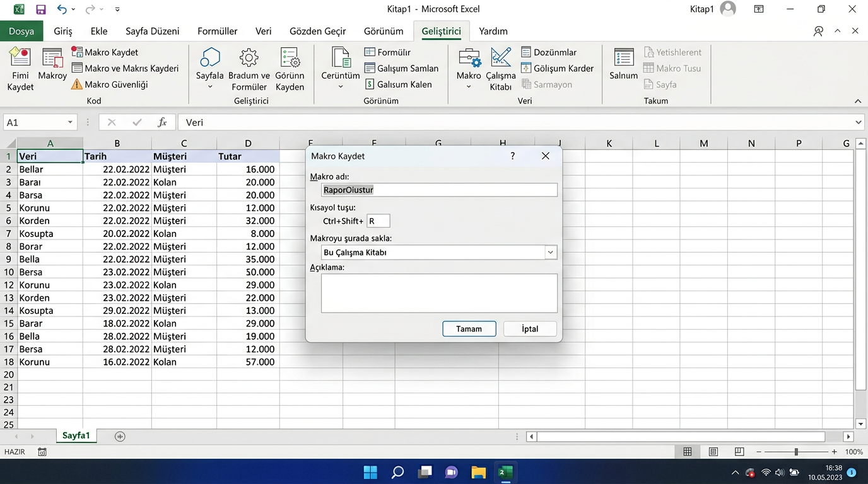Click the zoom slider handle in status bar

pyautogui.click(x=796, y=452)
